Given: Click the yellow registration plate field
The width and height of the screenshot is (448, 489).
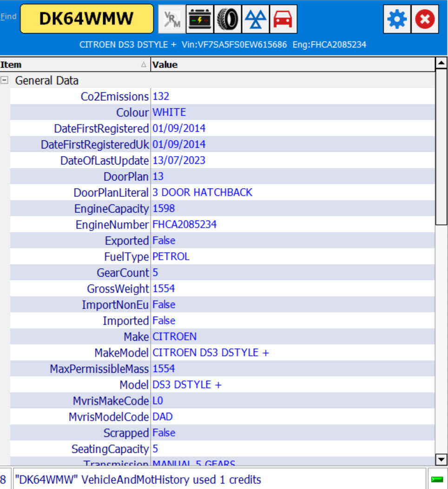Looking at the screenshot, I should pos(87,19).
